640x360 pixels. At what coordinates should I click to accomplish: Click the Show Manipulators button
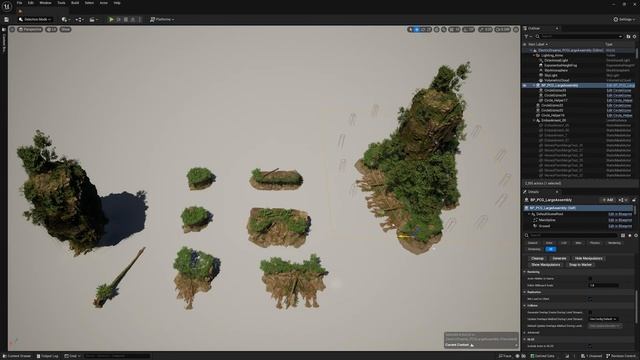(546, 265)
